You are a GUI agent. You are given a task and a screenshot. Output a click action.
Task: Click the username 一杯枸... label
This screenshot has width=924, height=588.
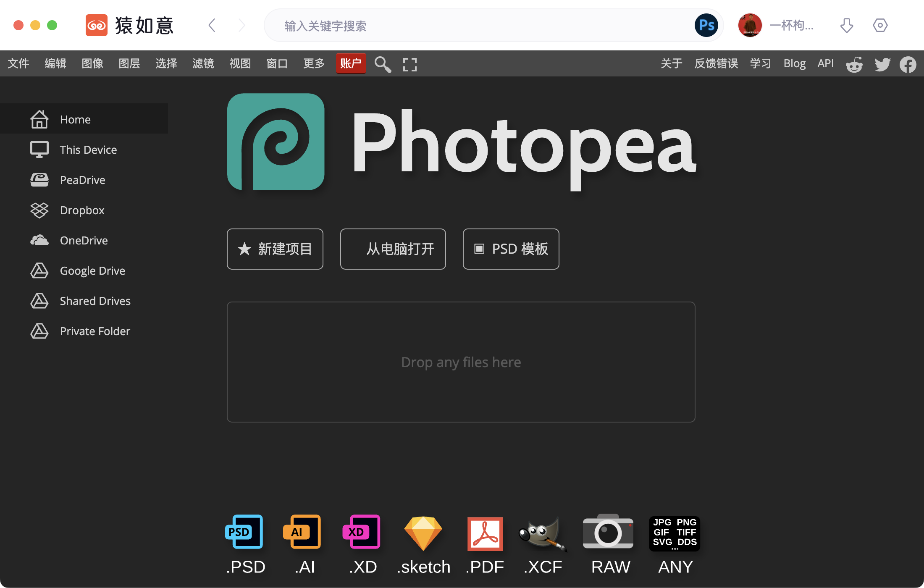coord(792,25)
